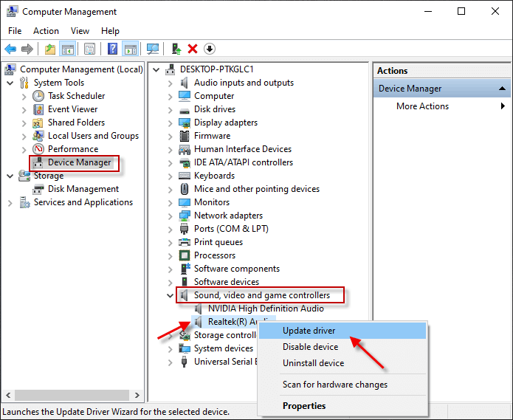The height and width of the screenshot is (420, 513).
Task: Click the Scan for hardware changes monitor icon
Action: click(153, 49)
